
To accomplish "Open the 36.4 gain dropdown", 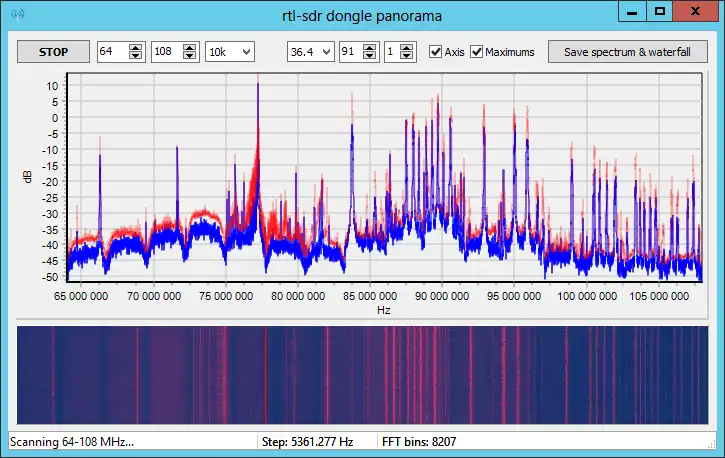I will pos(310,52).
